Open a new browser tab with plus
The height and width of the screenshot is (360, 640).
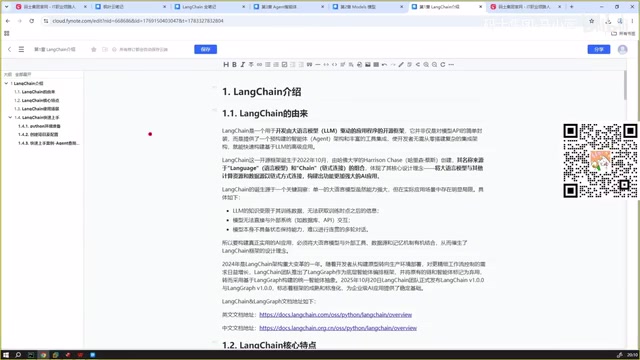pos(571,7)
